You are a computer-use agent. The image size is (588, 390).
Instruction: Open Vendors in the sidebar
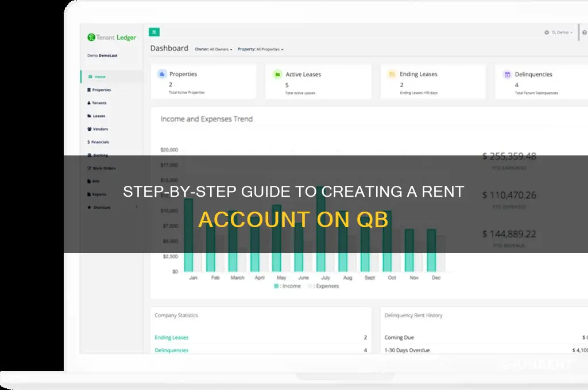[98, 129]
